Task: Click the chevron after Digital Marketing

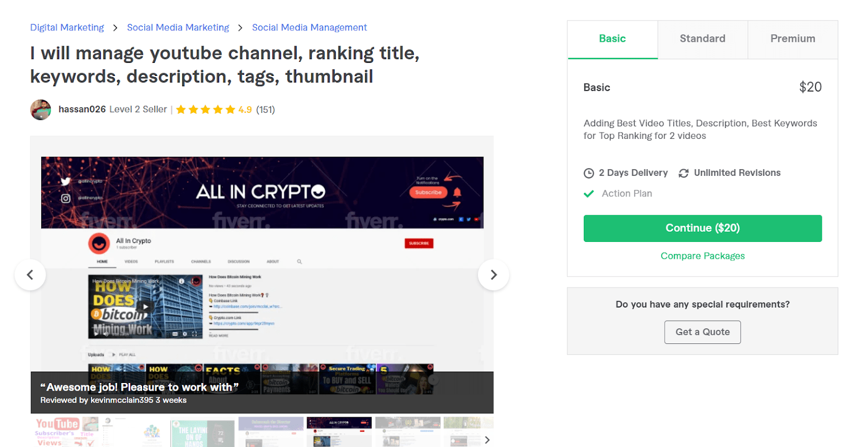Action: click(x=116, y=28)
